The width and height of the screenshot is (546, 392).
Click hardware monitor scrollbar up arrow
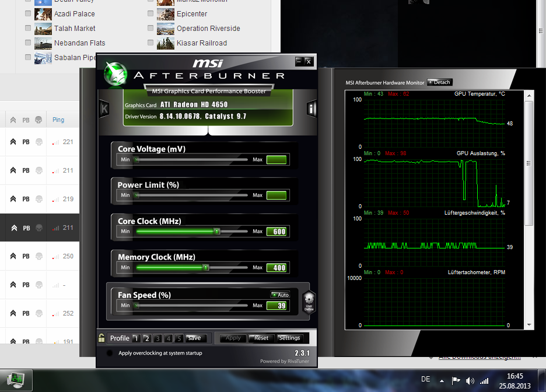click(x=529, y=96)
